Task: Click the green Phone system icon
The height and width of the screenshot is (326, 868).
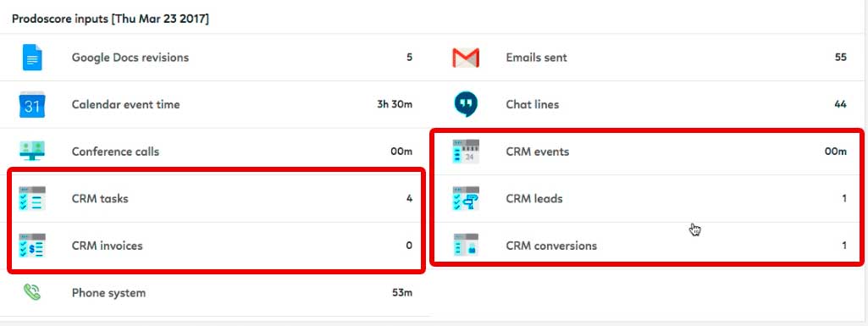Action: (x=32, y=292)
